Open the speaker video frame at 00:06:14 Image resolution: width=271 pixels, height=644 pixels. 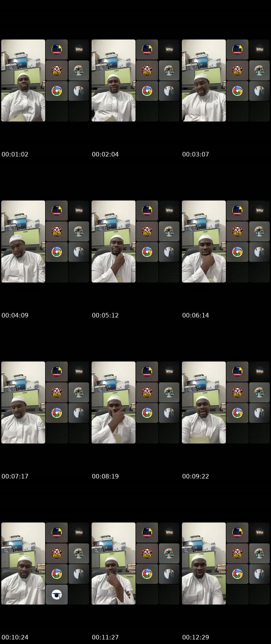(204, 241)
